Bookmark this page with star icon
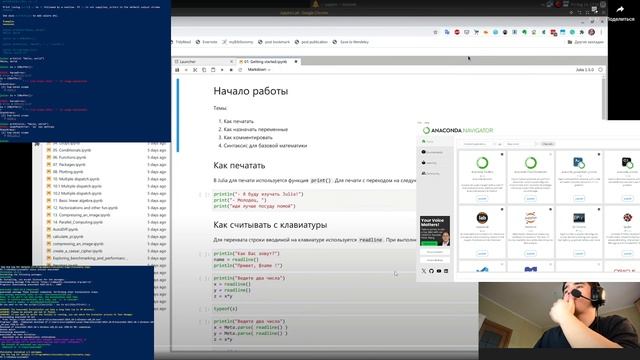 tap(436, 32)
